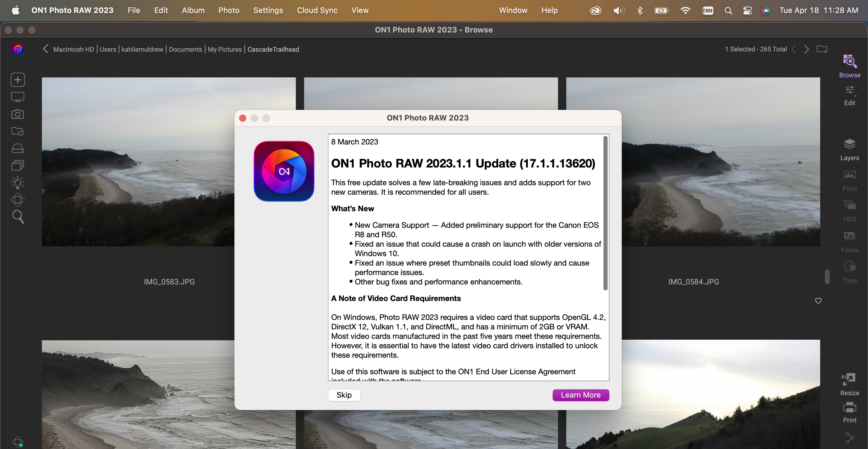
Task: Click the Learn More button
Action: point(580,395)
